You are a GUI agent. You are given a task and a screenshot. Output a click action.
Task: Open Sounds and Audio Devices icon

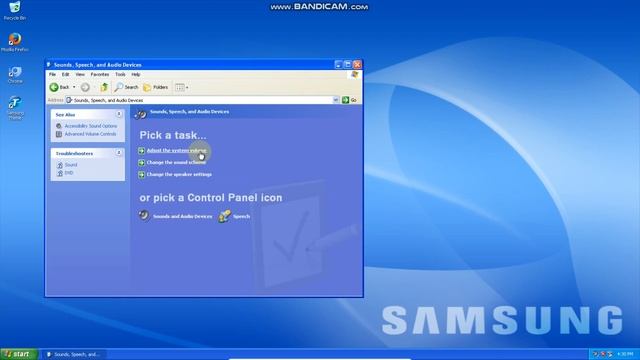pyautogui.click(x=176, y=216)
